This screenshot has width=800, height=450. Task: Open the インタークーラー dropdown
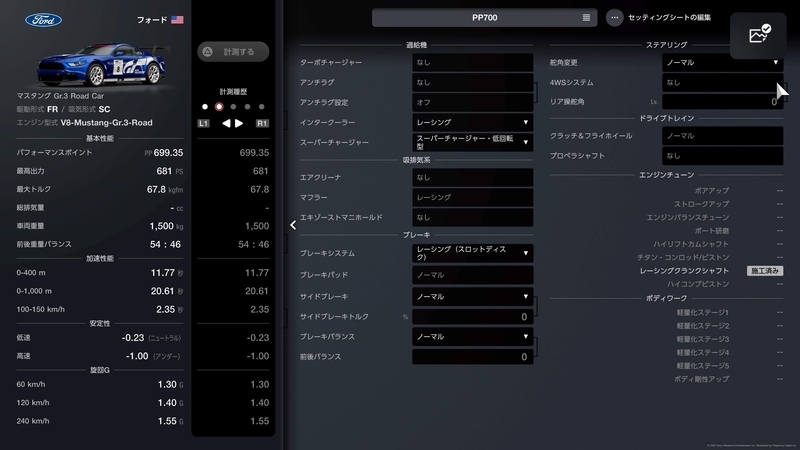tap(472, 122)
